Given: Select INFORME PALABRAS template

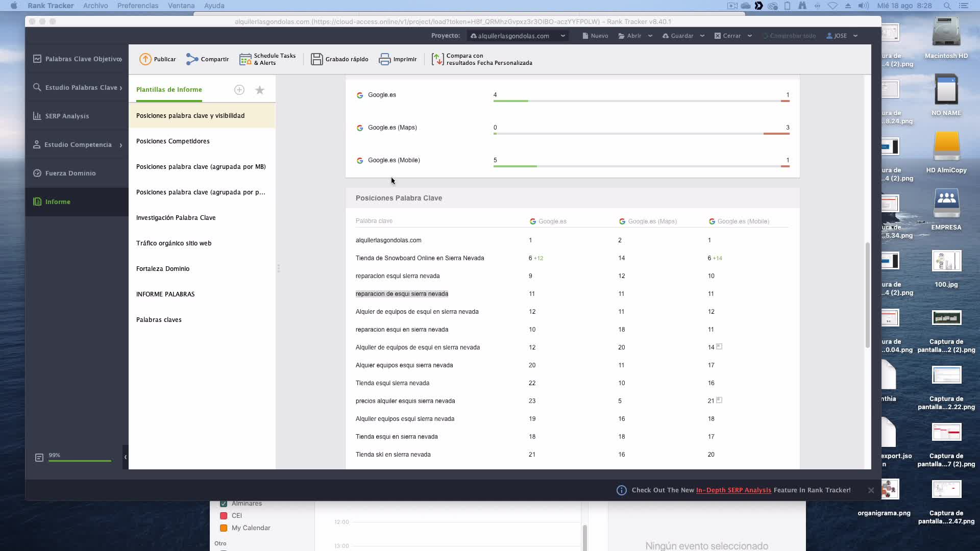Looking at the screenshot, I should click(202, 294).
